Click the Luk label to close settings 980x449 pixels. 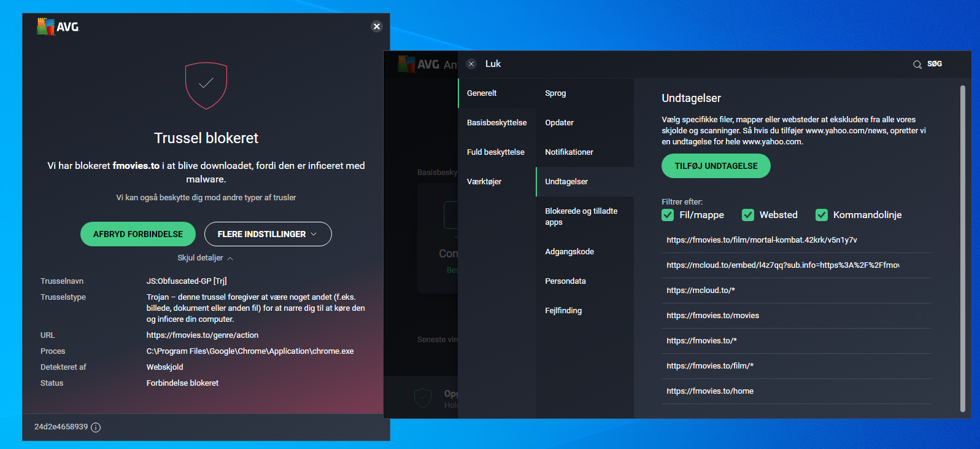493,64
